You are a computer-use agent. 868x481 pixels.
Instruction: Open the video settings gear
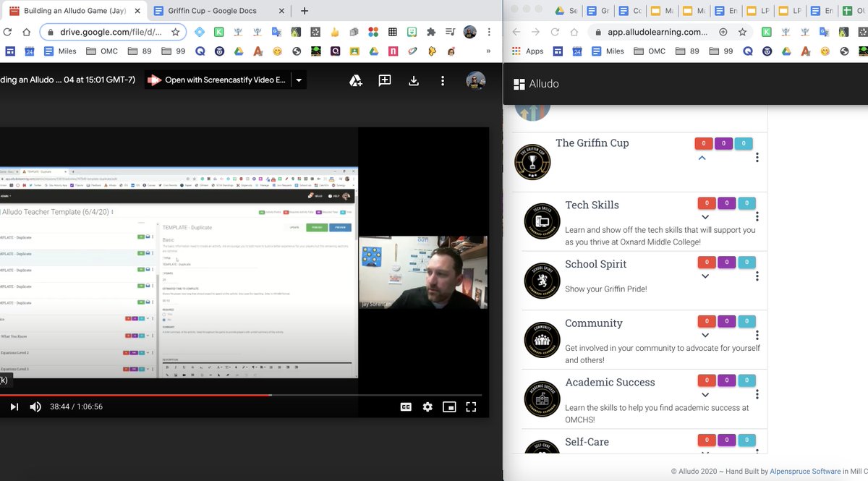click(427, 406)
